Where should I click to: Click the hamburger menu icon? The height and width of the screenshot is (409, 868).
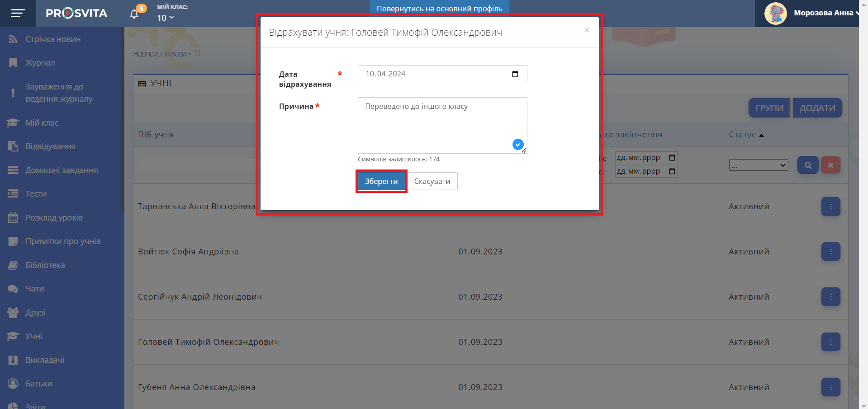pyautogui.click(x=18, y=14)
